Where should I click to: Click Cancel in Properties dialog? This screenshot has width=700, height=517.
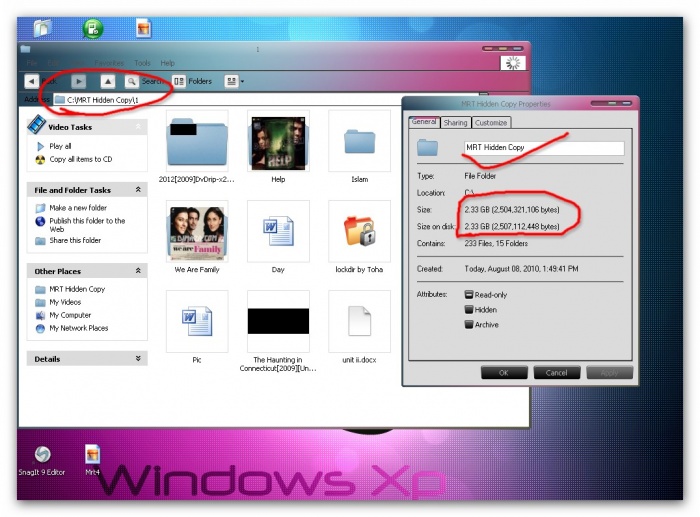[x=557, y=372]
